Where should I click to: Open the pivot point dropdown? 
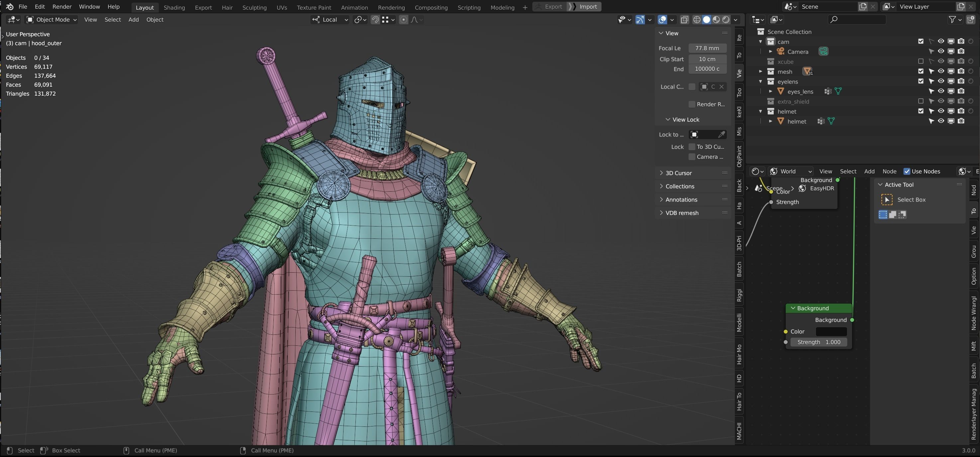360,19
